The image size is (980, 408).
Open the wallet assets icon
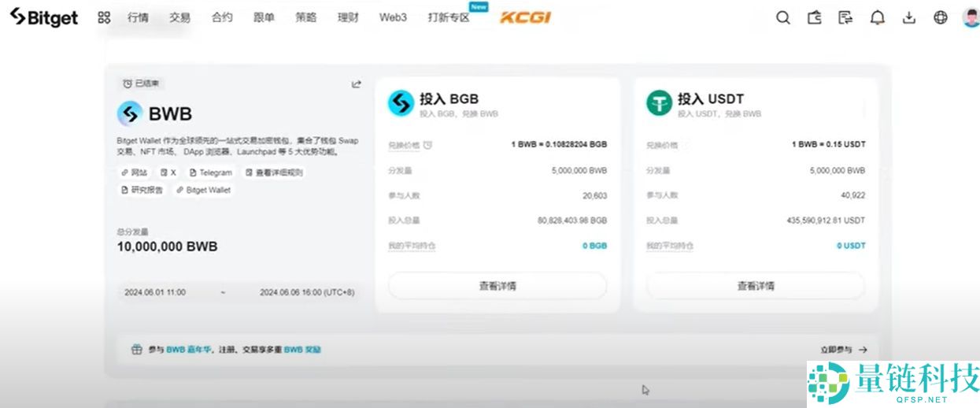click(x=815, y=17)
